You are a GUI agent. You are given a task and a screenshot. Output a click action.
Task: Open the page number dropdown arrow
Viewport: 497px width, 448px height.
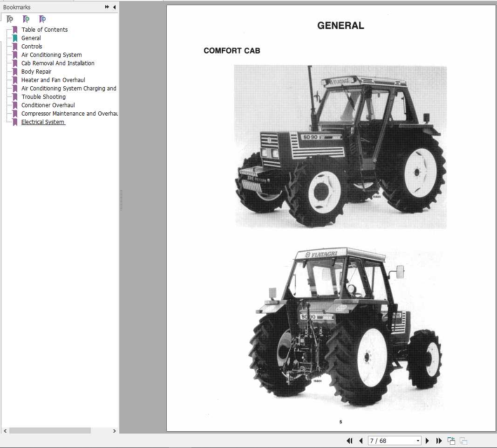click(418, 441)
